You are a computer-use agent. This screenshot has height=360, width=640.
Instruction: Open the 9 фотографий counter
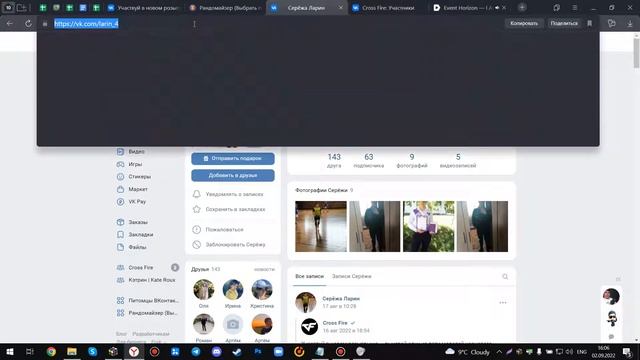click(x=412, y=160)
